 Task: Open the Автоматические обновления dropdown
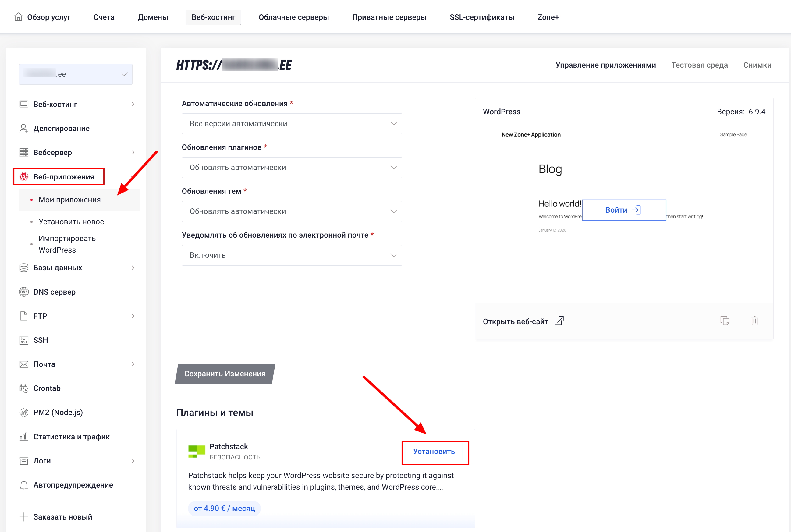pyautogui.click(x=292, y=123)
